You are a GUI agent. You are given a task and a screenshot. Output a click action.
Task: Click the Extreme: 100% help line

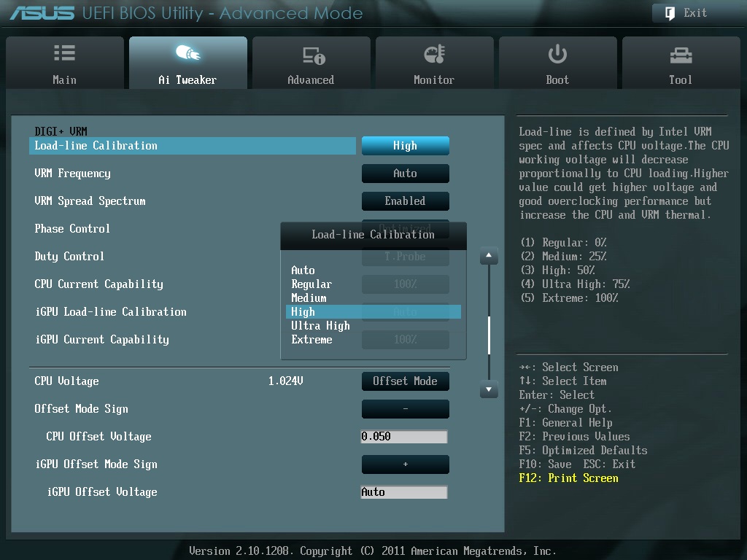point(569,297)
